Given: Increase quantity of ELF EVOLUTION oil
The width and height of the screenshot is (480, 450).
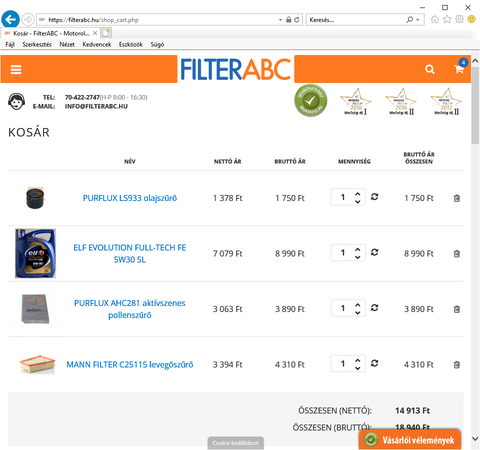Looking at the screenshot, I should pos(358,249).
